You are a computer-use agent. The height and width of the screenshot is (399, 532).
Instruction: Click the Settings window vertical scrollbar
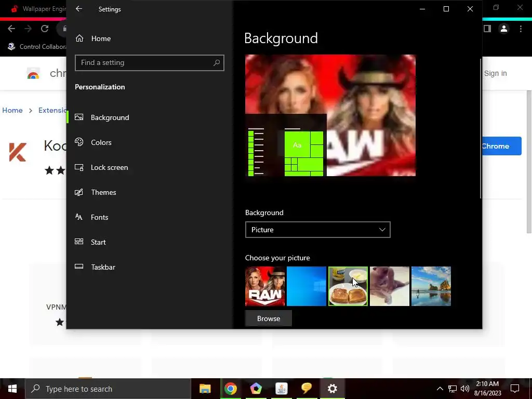click(481, 129)
